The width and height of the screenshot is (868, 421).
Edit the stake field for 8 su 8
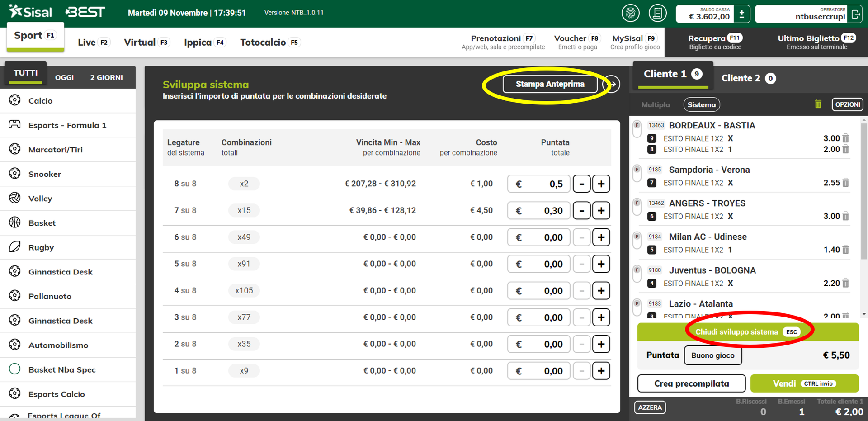pos(538,184)
